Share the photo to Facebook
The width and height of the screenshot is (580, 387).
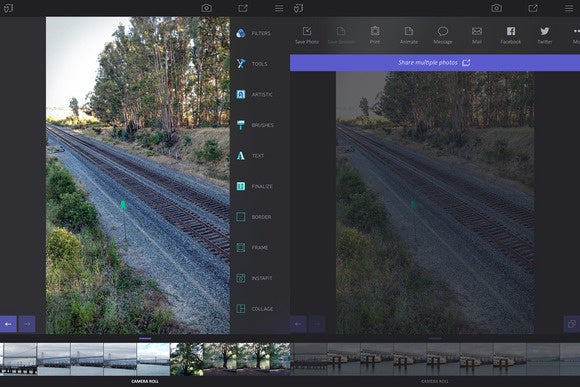coord(511,36)
